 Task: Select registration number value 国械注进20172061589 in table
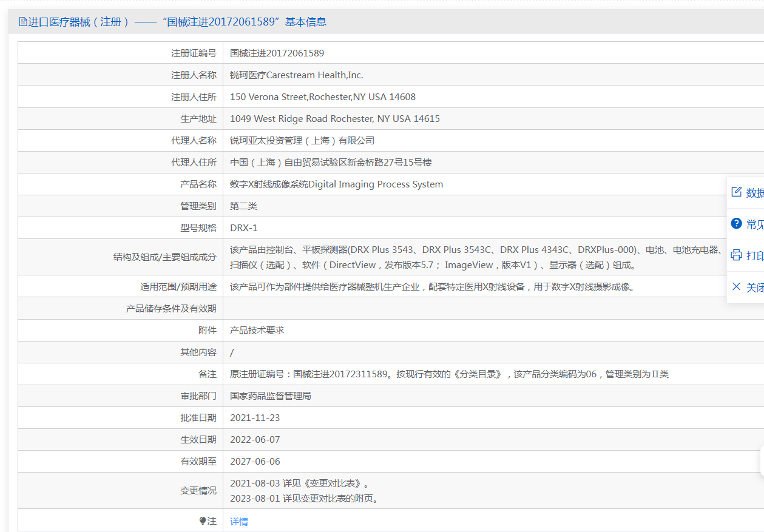coord(277,53)
